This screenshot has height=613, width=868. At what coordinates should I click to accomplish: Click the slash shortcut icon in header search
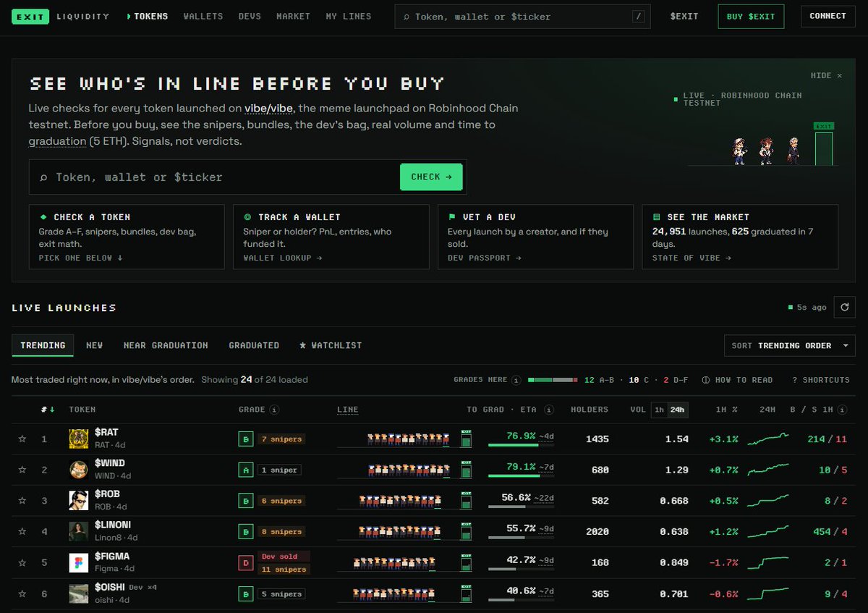(x=638, y=16)
